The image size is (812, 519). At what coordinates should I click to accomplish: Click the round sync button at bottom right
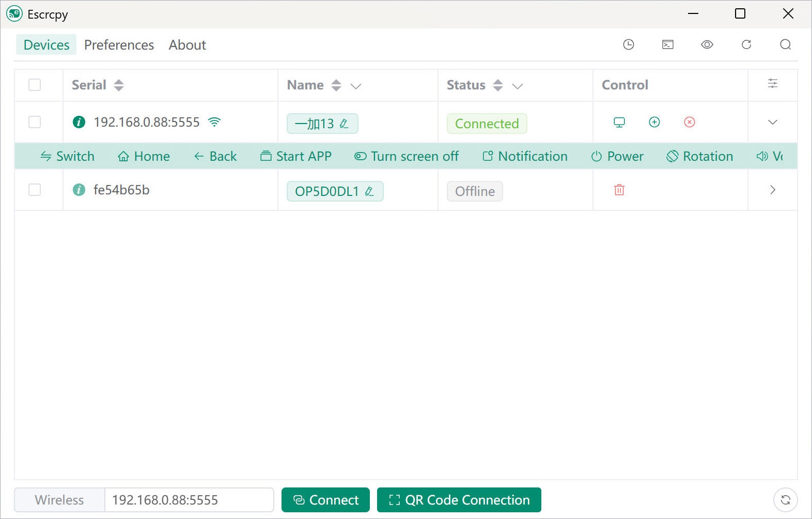(786, 500)
